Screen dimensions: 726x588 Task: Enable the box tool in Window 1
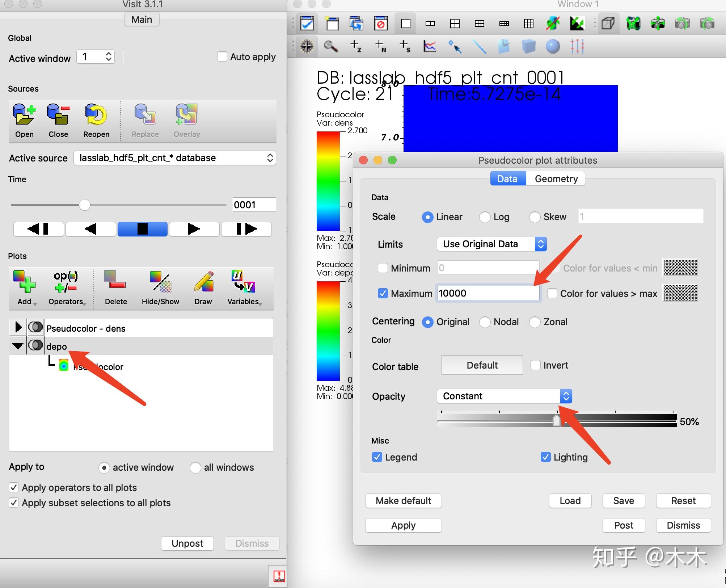point(528,46)
